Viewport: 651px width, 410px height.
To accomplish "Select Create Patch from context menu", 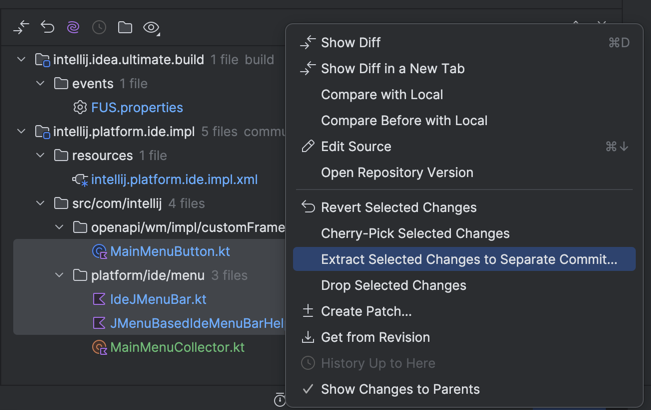I will [366, 311].
